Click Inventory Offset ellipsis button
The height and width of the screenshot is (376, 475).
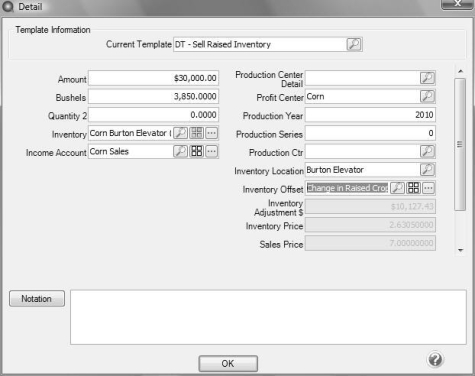(x=429, y=188)
